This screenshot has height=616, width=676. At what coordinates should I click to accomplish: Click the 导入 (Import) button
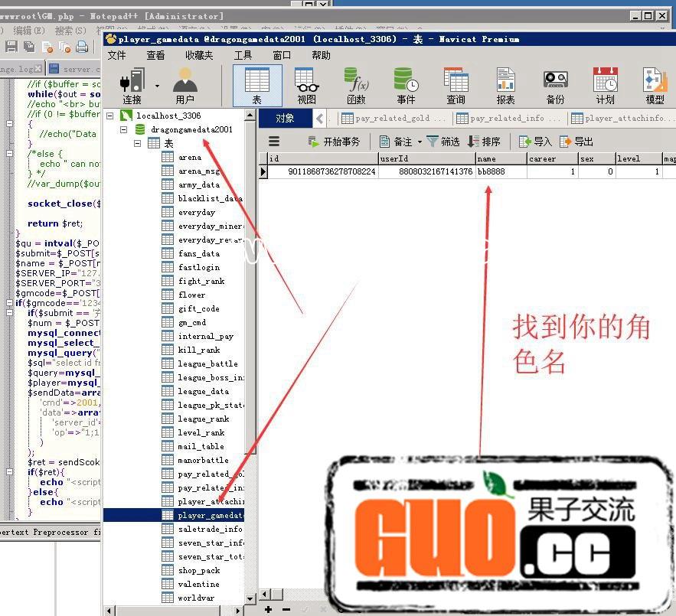(535, 142)
